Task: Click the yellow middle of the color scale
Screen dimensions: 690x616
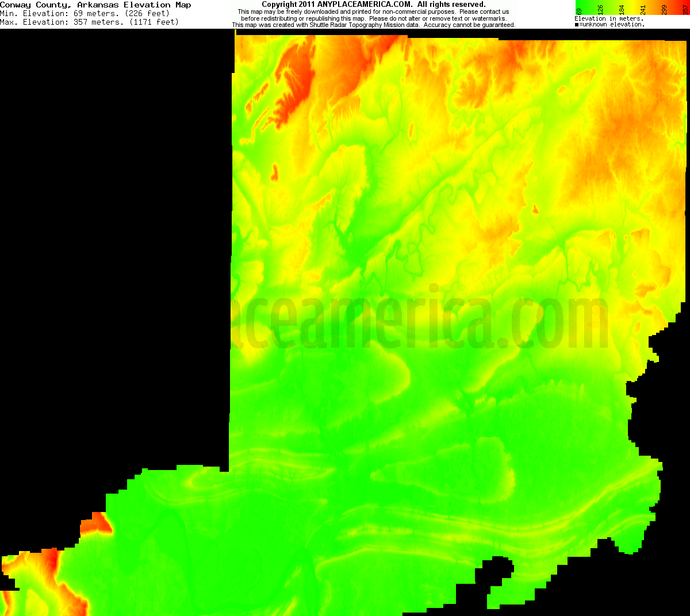Action: point(632,3)
